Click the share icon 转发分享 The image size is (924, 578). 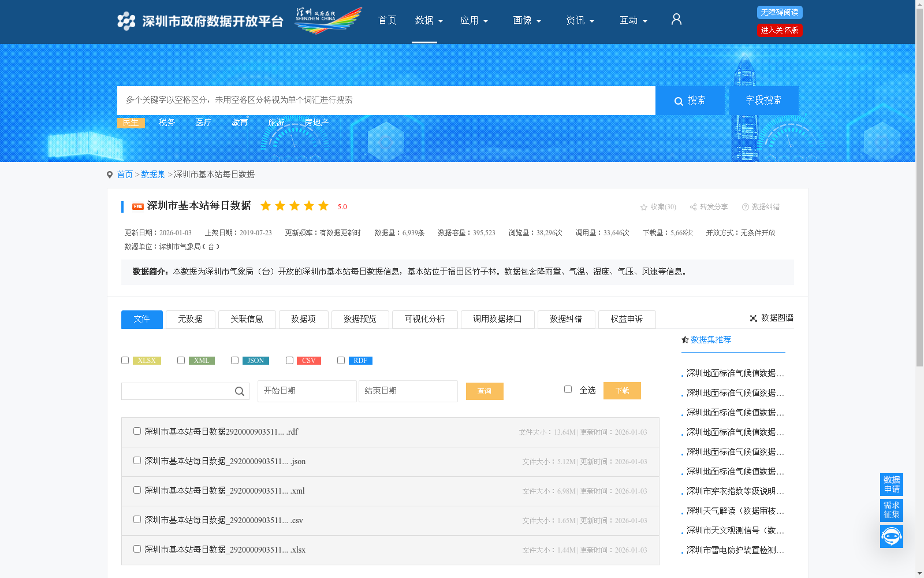(x=693, y=207)
